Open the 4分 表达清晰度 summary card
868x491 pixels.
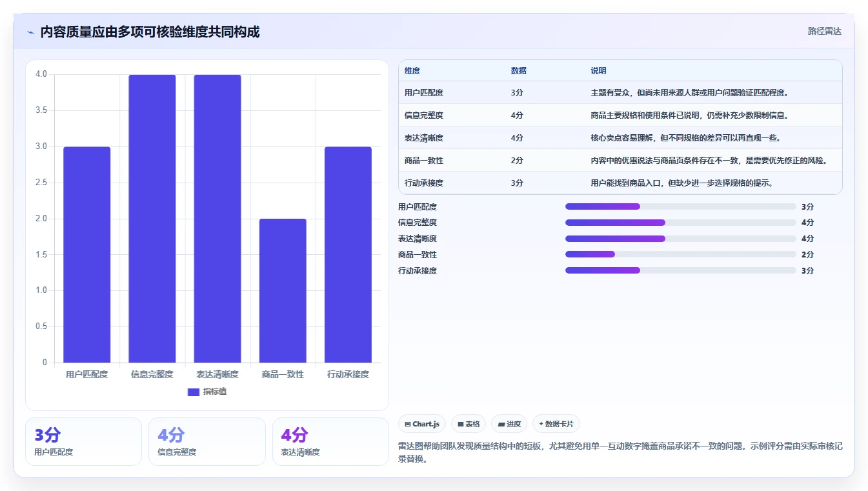click(x=330, y=441)
